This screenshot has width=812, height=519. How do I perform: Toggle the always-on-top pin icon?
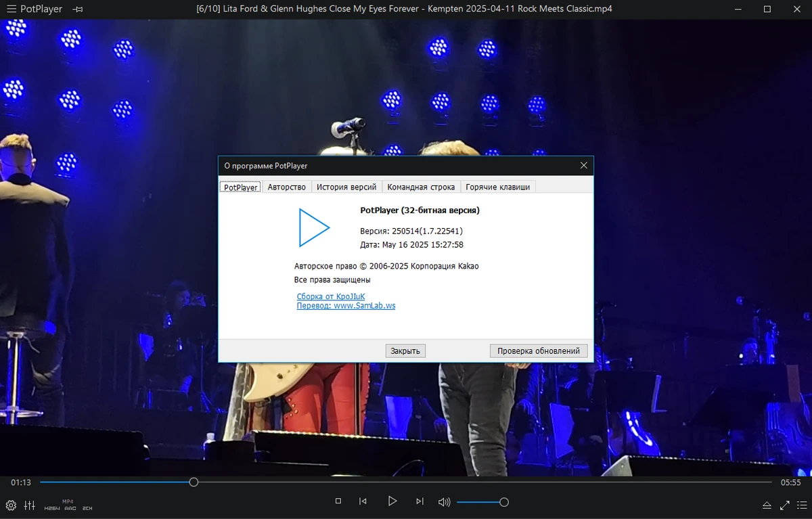78,9
